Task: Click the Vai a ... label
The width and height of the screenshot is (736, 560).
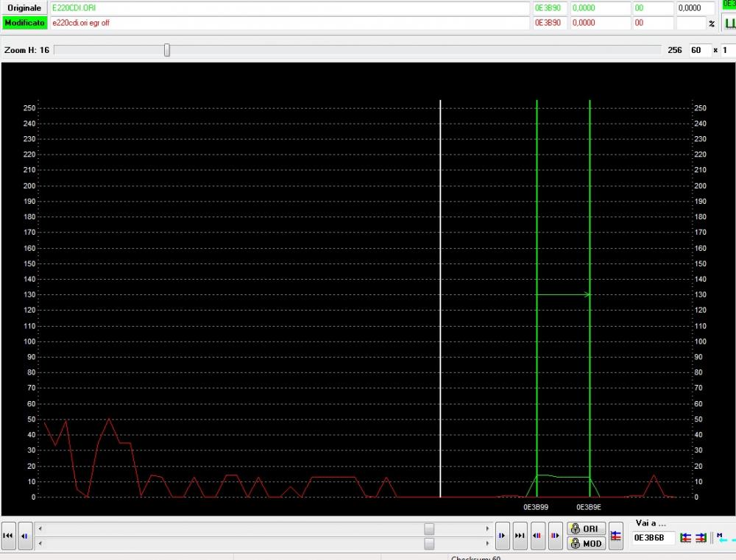Action: click(x=651, y=523)
